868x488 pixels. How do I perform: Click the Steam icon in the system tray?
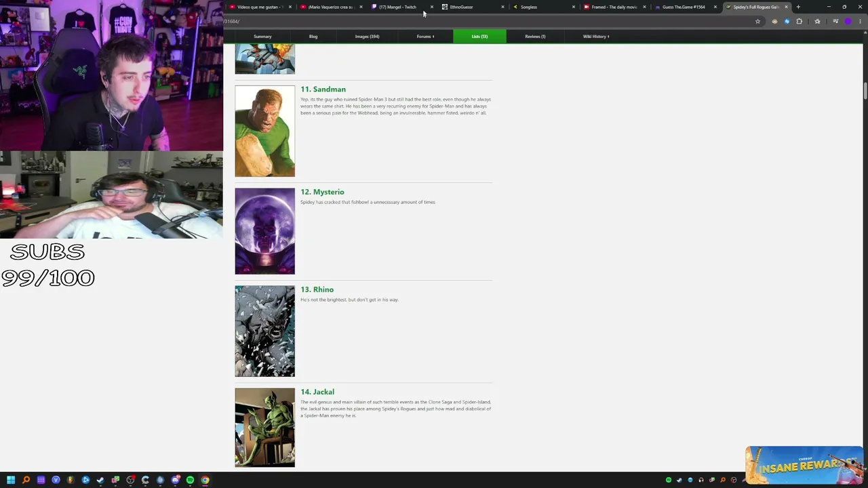tap(679, 480)
